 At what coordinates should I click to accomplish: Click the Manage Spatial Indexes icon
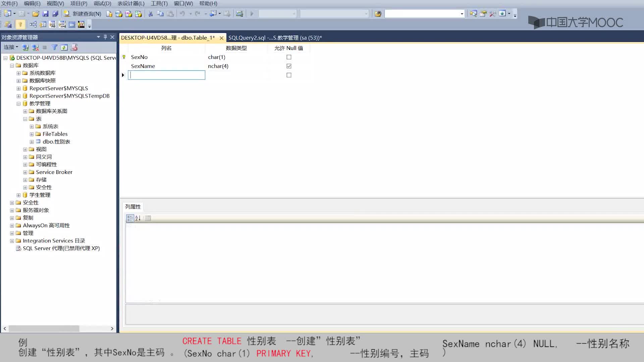coord(81,24)
